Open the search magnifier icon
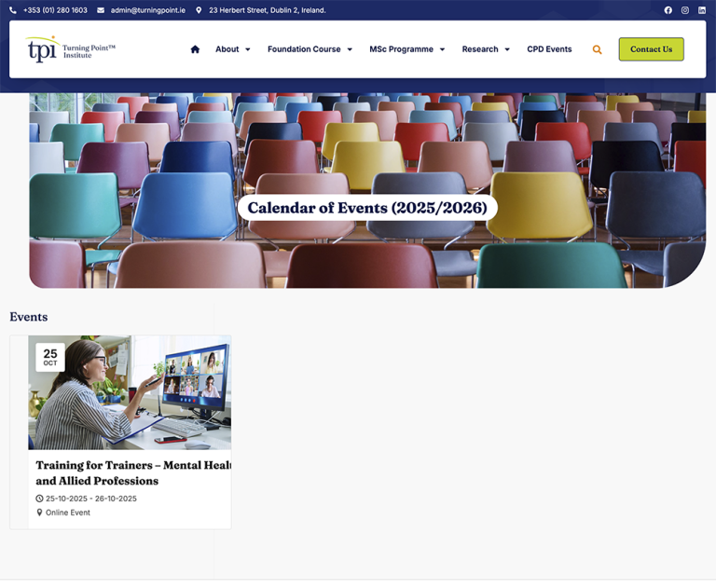 coord(597,49)
